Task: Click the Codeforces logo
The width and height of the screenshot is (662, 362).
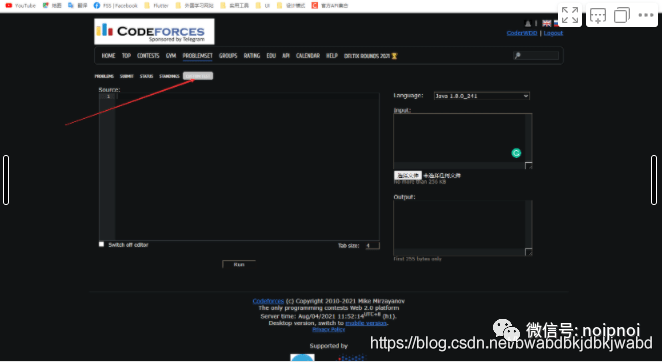Action: (x=154, y=32)
